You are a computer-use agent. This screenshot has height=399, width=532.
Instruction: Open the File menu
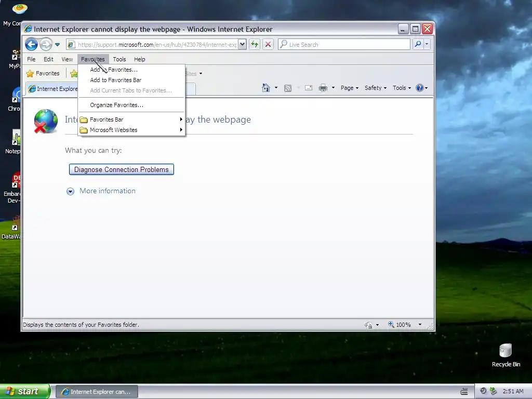point(31,59)
